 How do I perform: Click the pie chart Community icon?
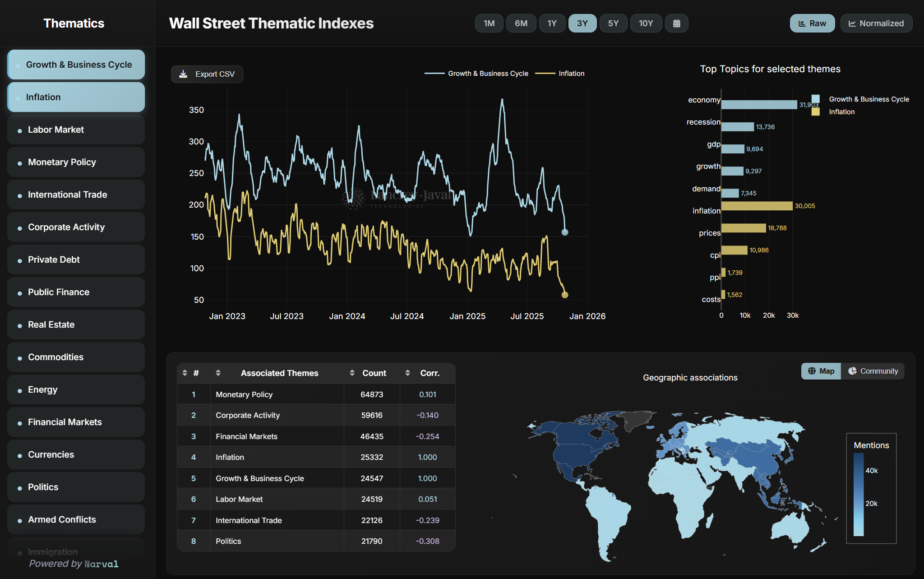[852, 371]
